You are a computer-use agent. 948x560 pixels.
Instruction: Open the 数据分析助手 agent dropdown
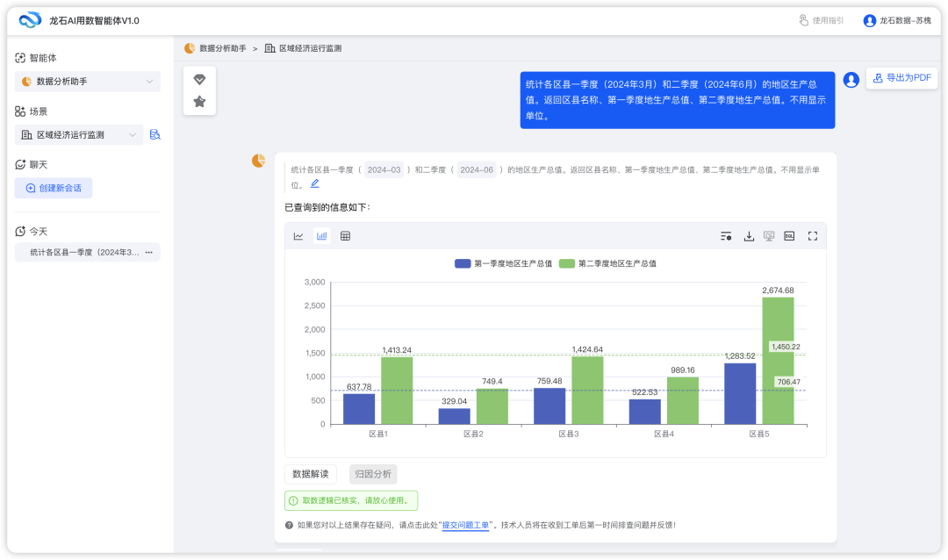click(x=87, y=82)
